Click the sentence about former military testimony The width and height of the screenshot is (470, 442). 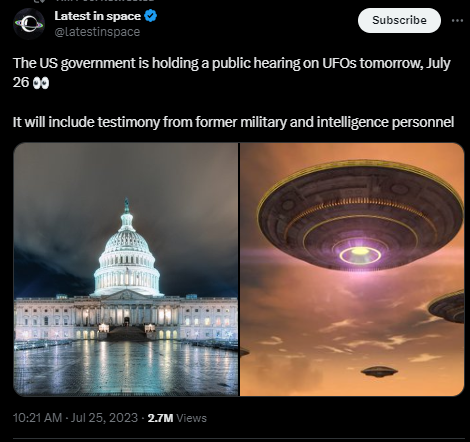coord(233,122)
